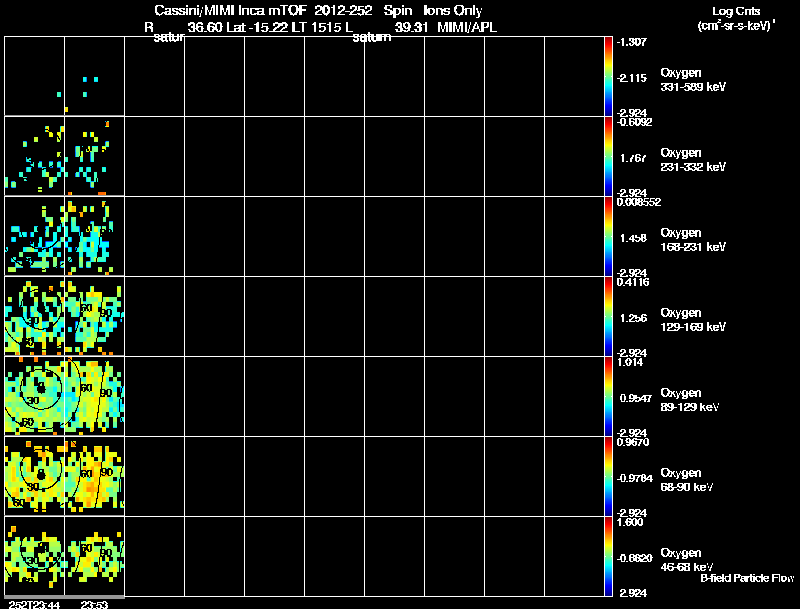The height and width of the screenshot is (609, 800).
Task: Click the colorbar value '1.767'
Action: [x=633, y=158]
